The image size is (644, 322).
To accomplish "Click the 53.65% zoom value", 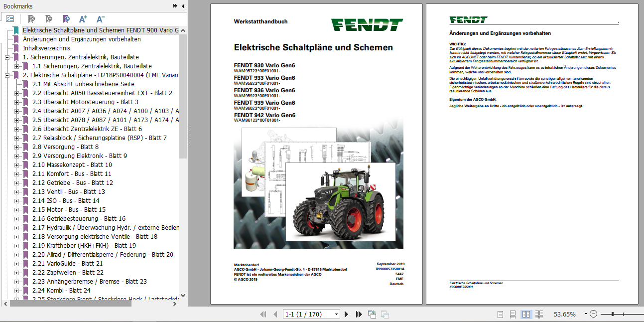I will tap(565, 314).
